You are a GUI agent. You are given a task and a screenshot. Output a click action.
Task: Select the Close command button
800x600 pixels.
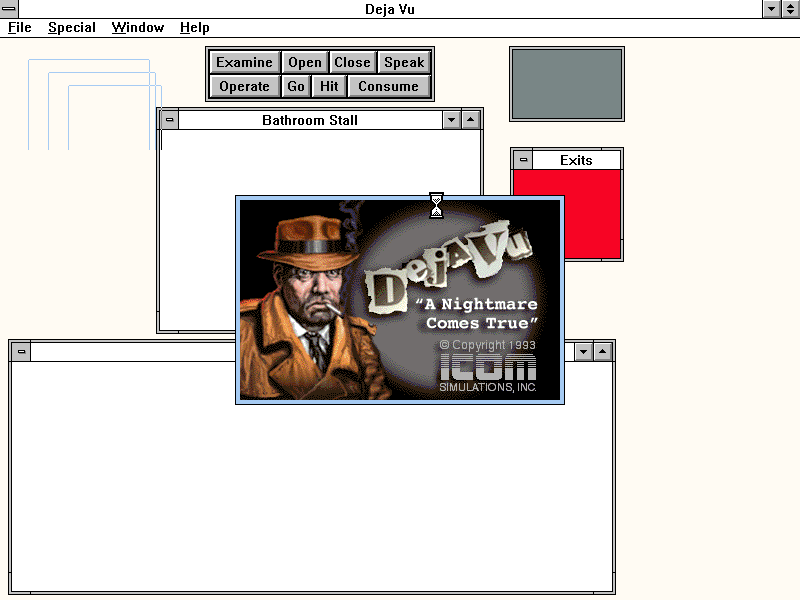tap(352, 62)
